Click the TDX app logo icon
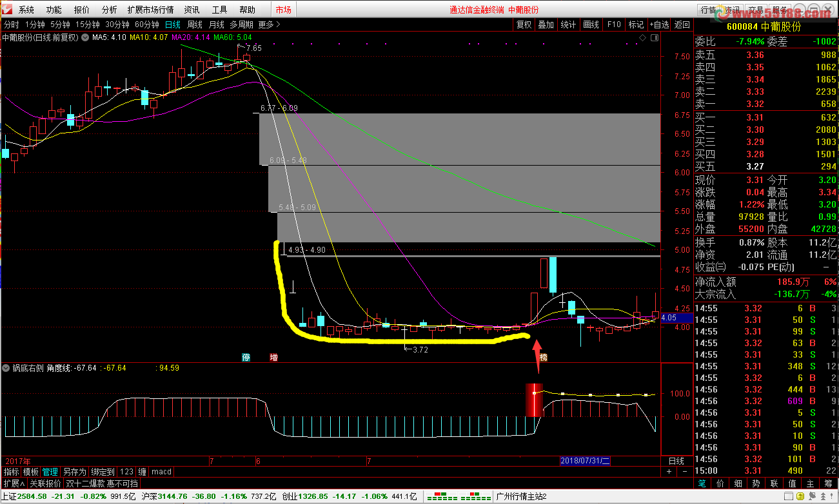This screenshot has width=839, height=504. pos(8,10)
